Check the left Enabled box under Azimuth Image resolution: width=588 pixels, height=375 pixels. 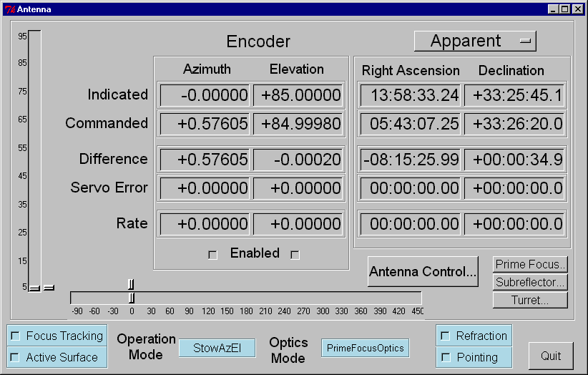pos(212,255)
